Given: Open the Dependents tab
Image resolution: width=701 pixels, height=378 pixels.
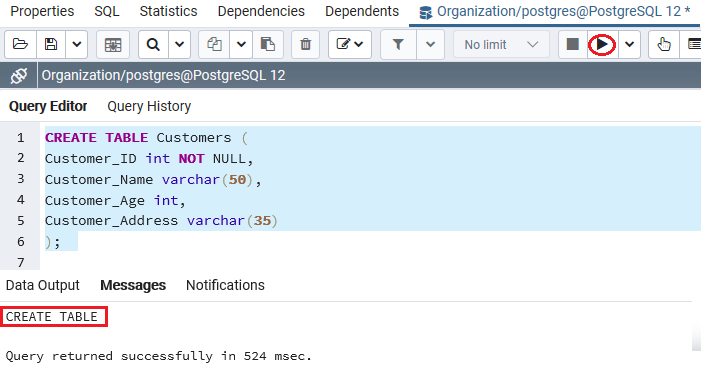Looking at the screenshot, I should pyautogui.click(x=362, y=11).
